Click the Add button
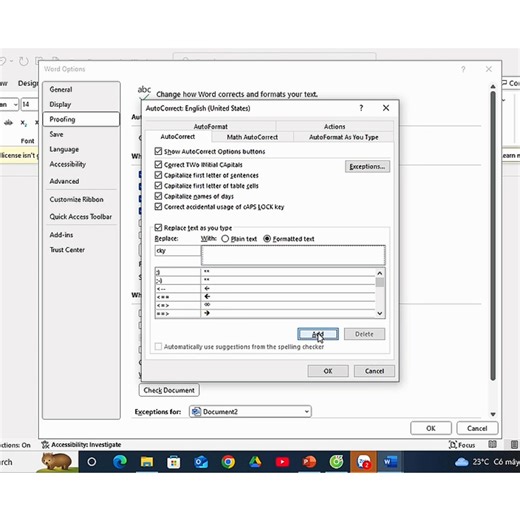The height and width of the screenshot is (520, 520). pyautogui.click(x=318, y=334)
